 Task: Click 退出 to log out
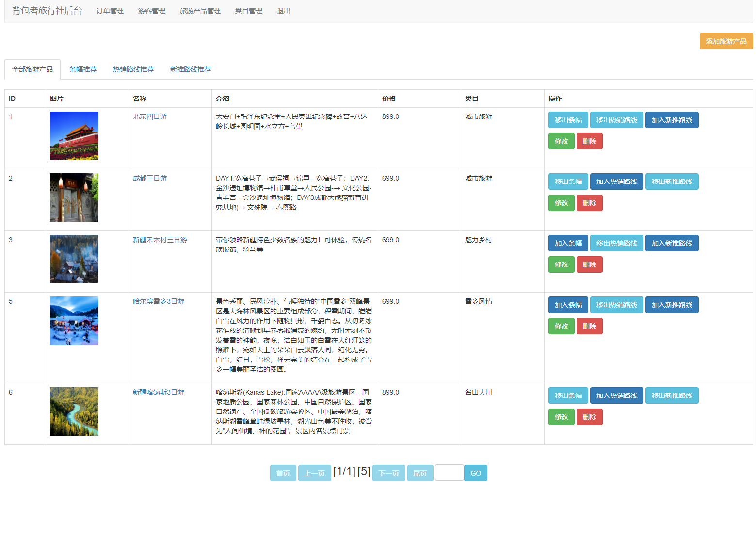pos(283,11)
